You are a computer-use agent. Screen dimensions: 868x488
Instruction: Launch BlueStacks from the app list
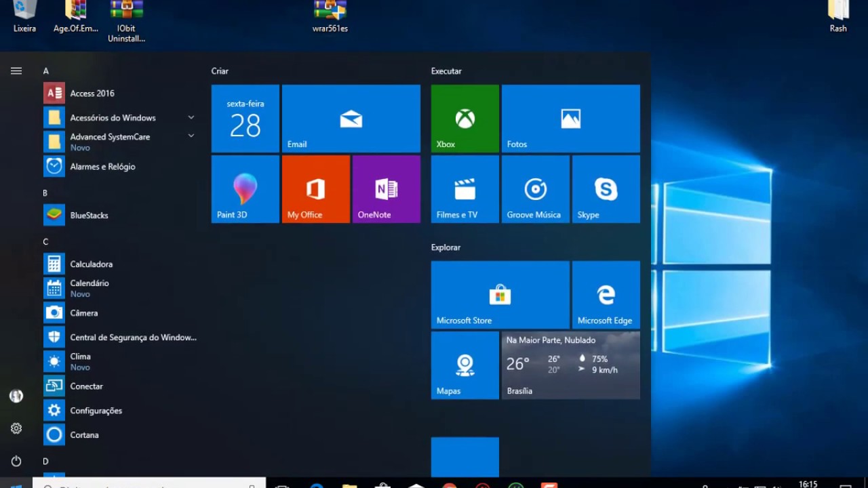119,216
